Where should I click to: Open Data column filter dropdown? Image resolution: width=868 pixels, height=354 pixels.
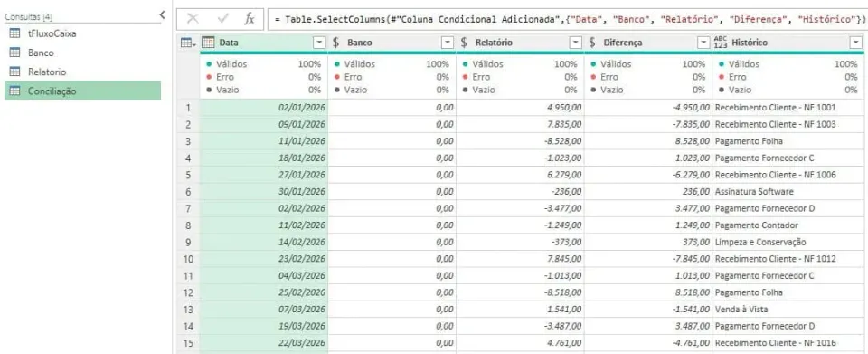[x=319, y=43]
